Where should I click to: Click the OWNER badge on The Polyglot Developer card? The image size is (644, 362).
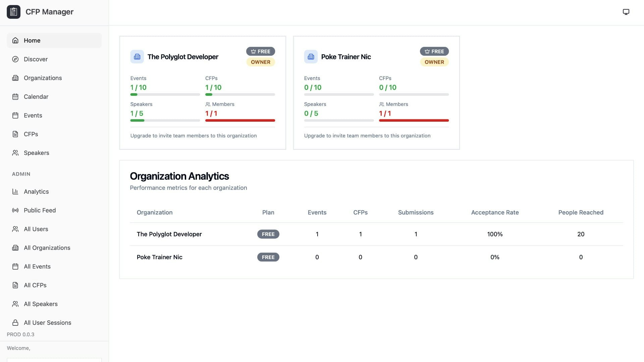(261, 62)
